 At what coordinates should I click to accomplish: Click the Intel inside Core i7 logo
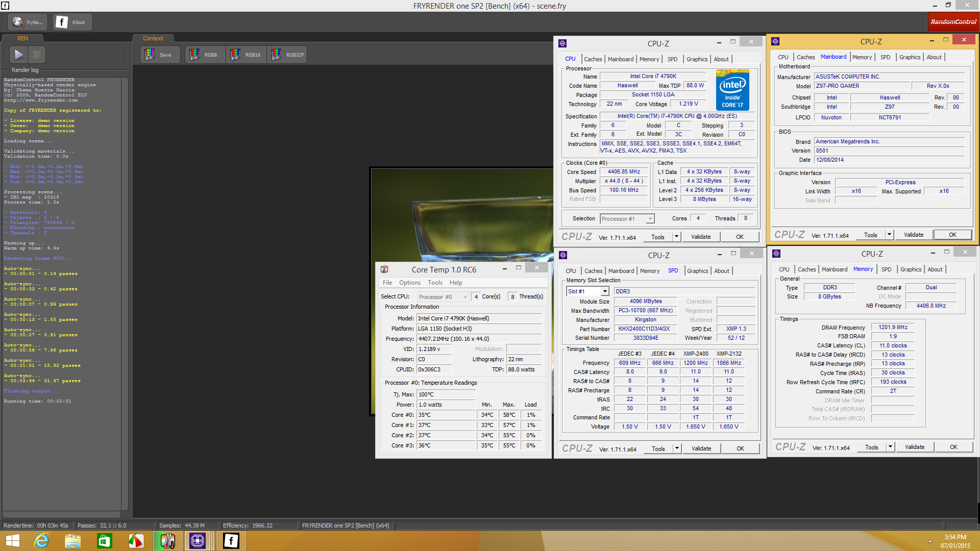click(x=732, y=90)
